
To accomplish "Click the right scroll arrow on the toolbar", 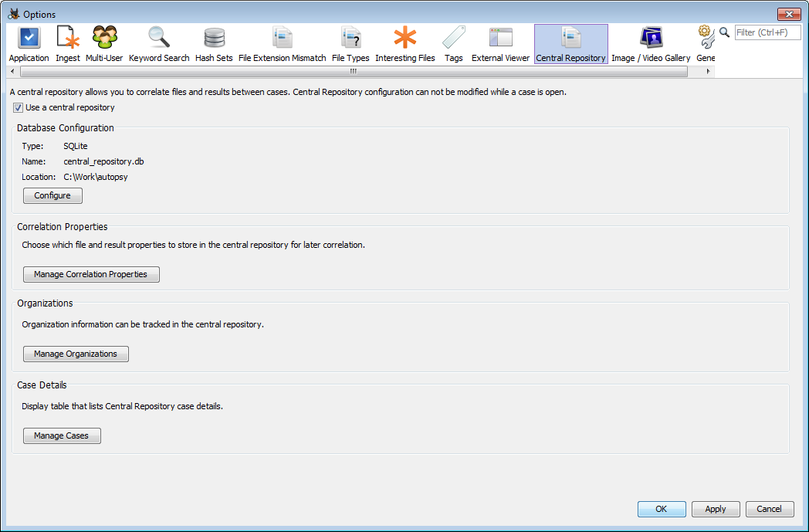I will tap(708, 70).
